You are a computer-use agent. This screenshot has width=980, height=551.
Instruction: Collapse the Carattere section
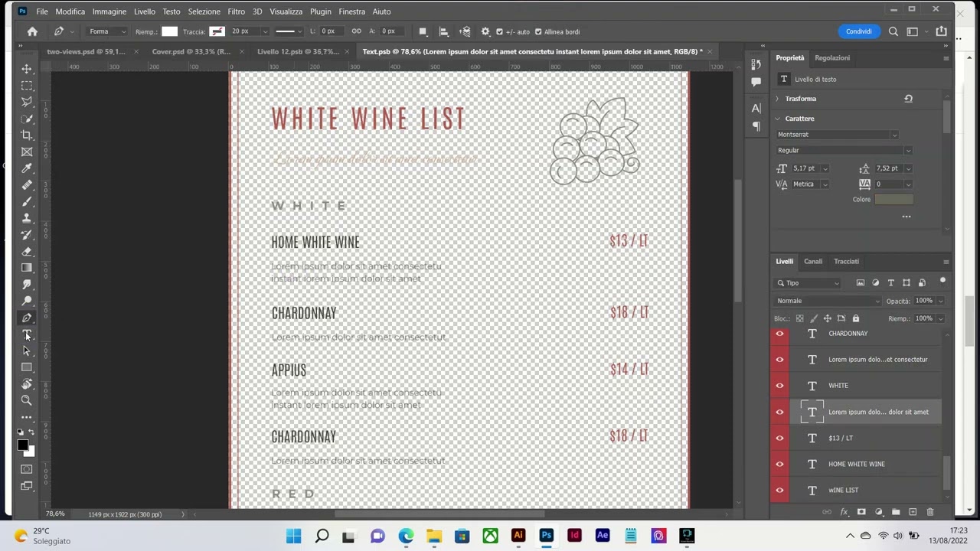(x=778, y=119)
